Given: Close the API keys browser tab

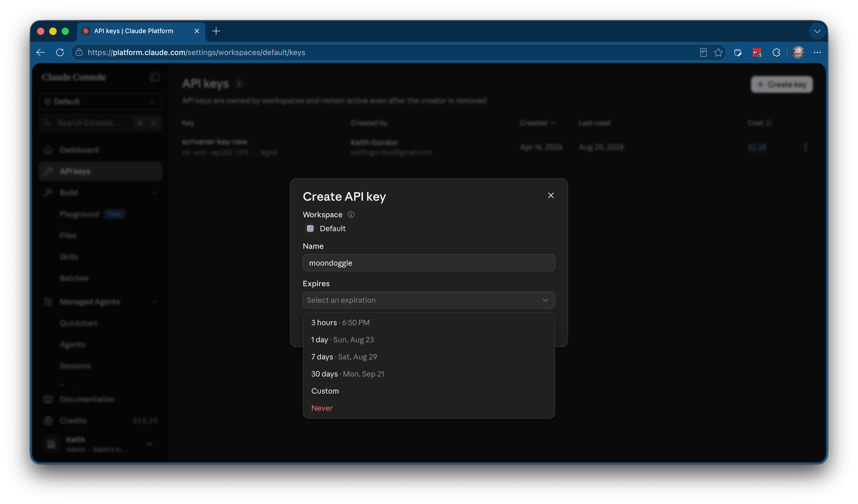Looking at the screenshot, I should point(197,31).
